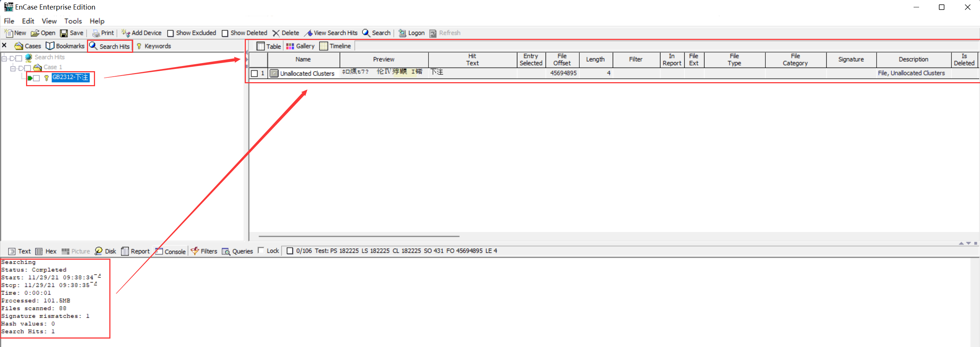Check the Unallocated Clusters row checkbox

[x=255, y=73]
